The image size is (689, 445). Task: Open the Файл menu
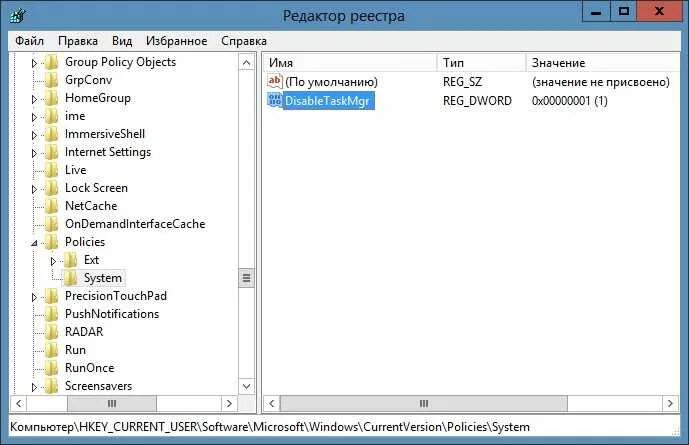29,41
